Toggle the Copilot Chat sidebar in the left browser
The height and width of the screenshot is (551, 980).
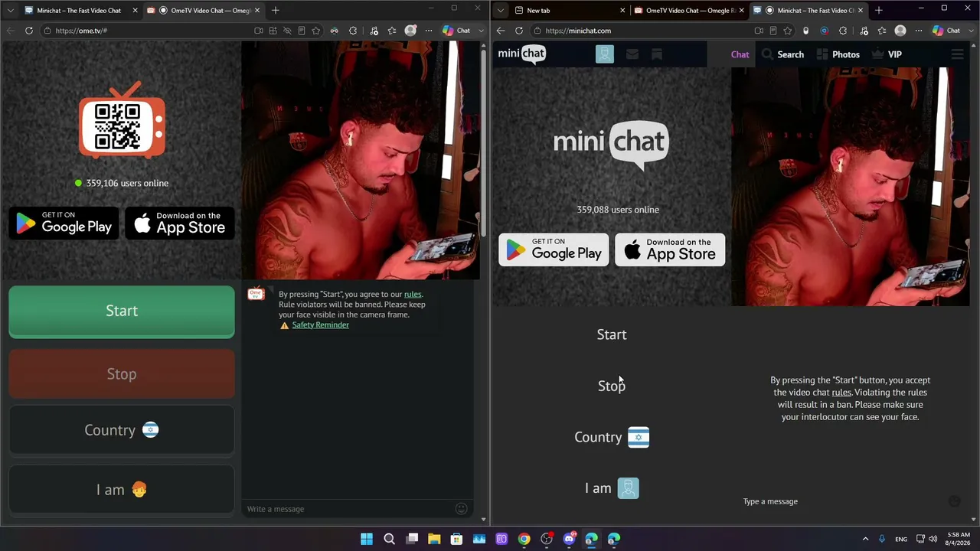pyautogui.click(x=456, y=31)
